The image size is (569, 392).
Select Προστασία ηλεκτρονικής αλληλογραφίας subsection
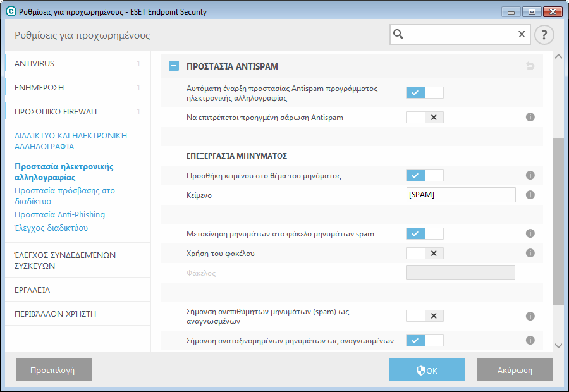coord(64,172)
